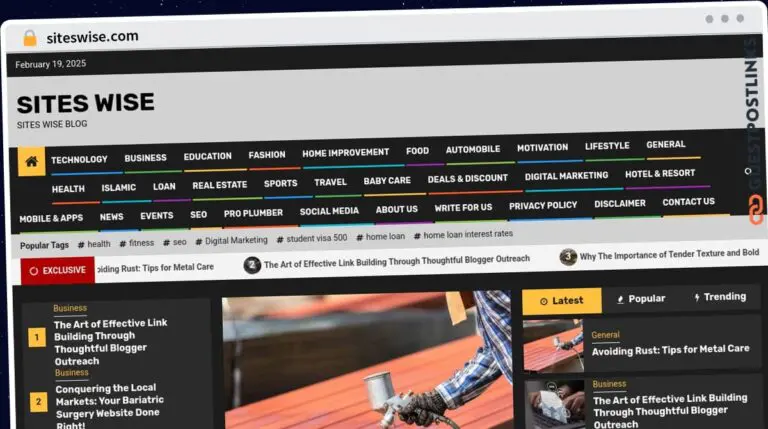Click the yellow number 1 post badge

pos(37,338)
